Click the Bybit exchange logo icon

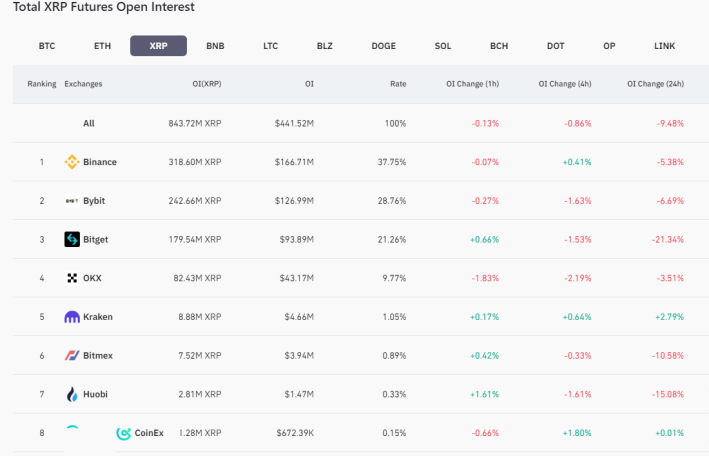click(x=72, y=201)
